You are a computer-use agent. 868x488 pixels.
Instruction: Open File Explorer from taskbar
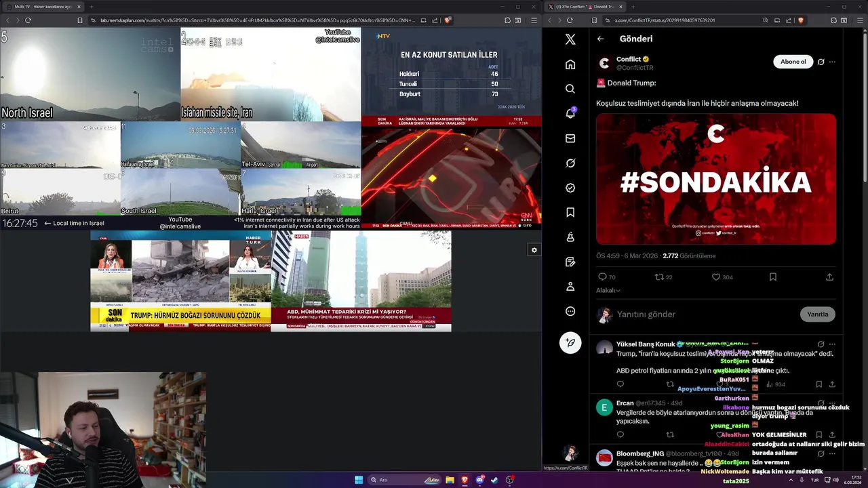[x=449, y=480]
